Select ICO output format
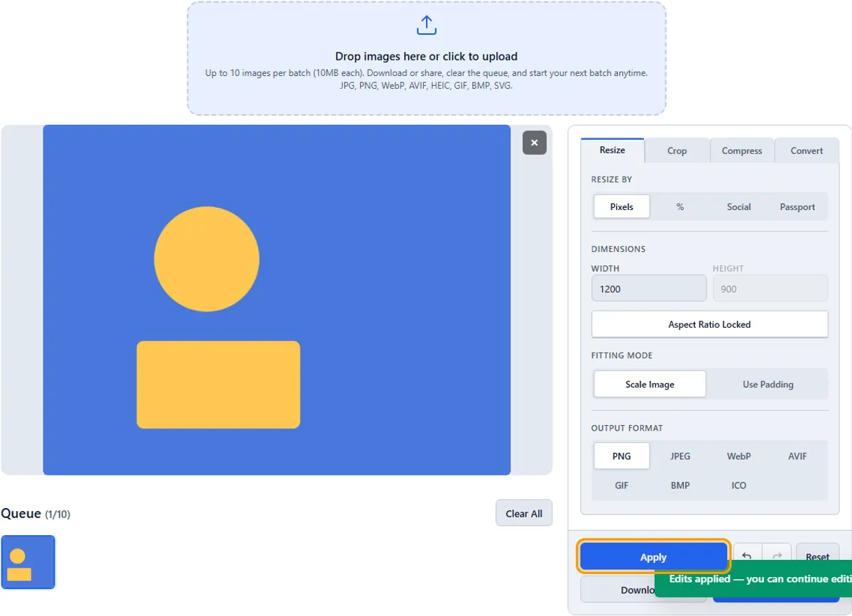Image resolution: width=852 pixels, height=616 pixels. (738, 485)
